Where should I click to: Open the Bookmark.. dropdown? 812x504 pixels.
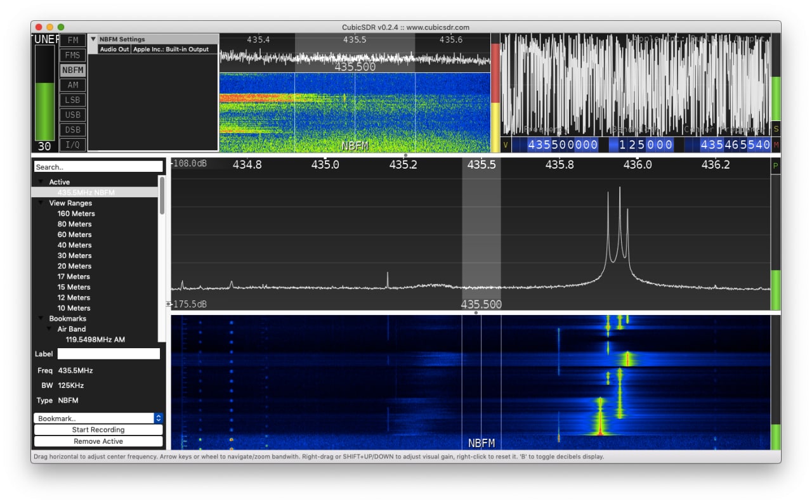[98, 418]
